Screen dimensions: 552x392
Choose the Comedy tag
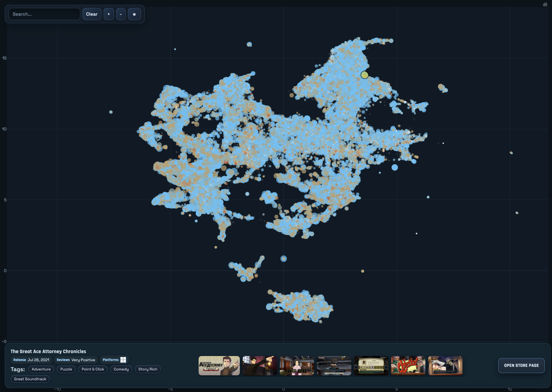point(121,369)
